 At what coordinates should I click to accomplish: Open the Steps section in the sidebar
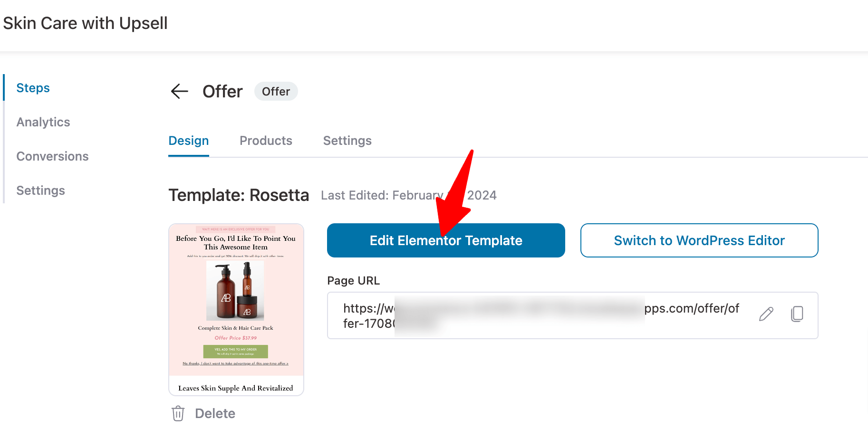click(x=33, y=88)
